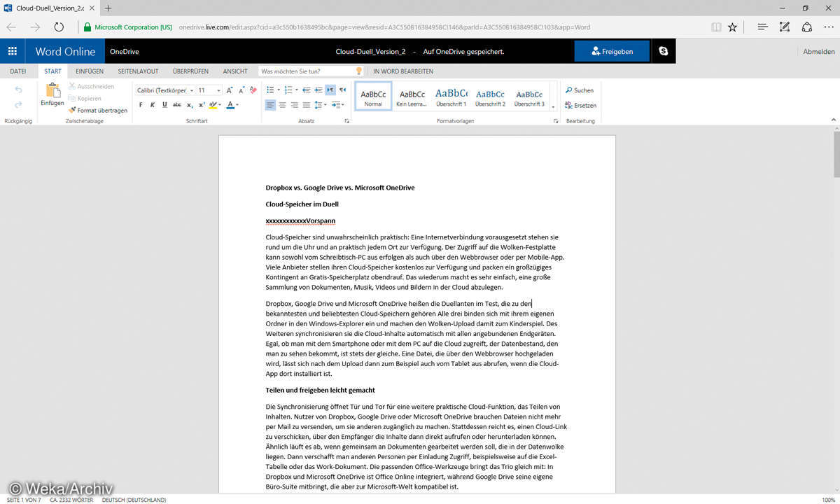Click the Einfügen paste clipboard icon
Viewport: 840px width, 504px height.
[x=53, y=90]
